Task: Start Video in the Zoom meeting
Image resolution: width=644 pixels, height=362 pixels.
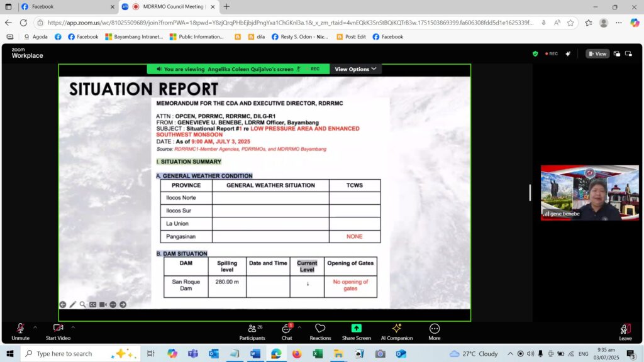Action: tap(58, 332)
